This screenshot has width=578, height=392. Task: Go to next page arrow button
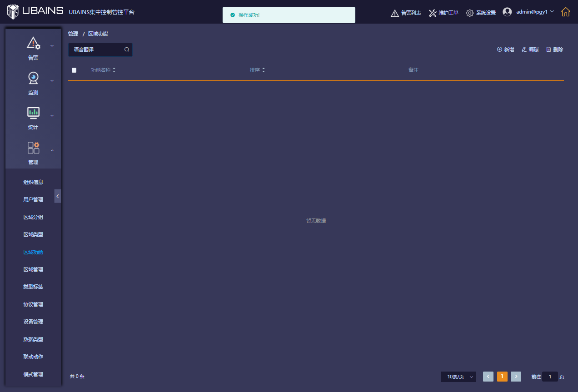[x=516, y=377]
